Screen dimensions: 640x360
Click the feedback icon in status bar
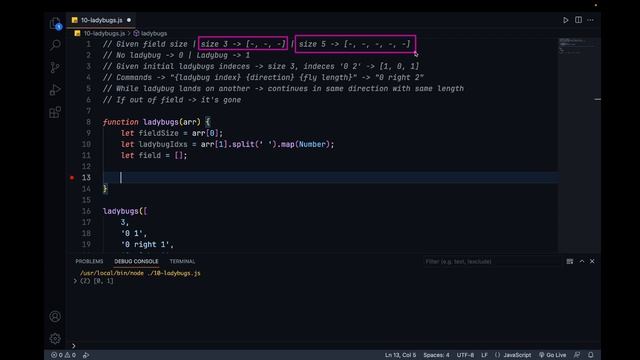pos(577,355)
